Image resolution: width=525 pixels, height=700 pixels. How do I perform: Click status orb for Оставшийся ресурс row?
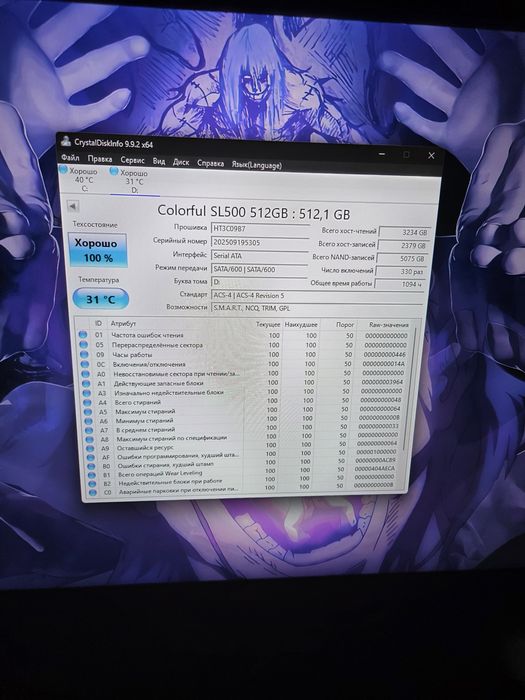pos(90,449)
